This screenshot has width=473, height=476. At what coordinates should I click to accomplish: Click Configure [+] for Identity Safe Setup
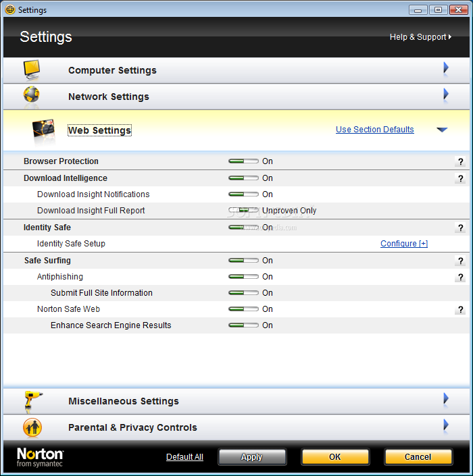(x=404, y=244)
